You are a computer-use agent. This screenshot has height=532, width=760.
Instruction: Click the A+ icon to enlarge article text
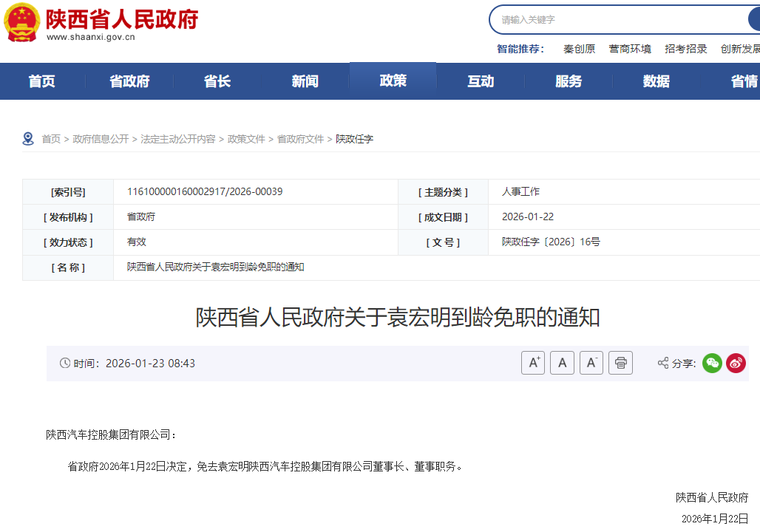click(x=533, y=362)
